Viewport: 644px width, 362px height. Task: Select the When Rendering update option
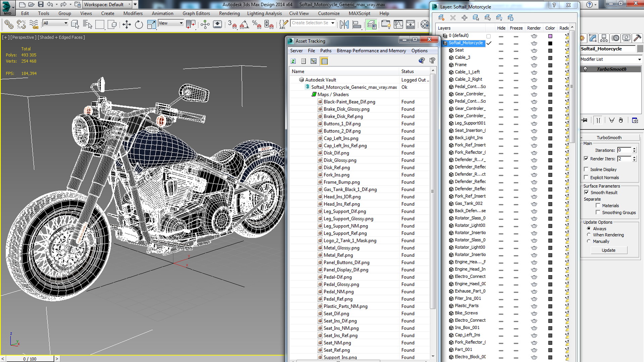point(589,235)
